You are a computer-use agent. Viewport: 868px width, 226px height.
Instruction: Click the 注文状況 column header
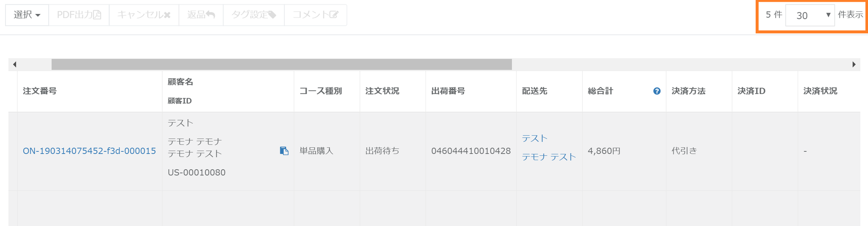click(x=382, y=91)
